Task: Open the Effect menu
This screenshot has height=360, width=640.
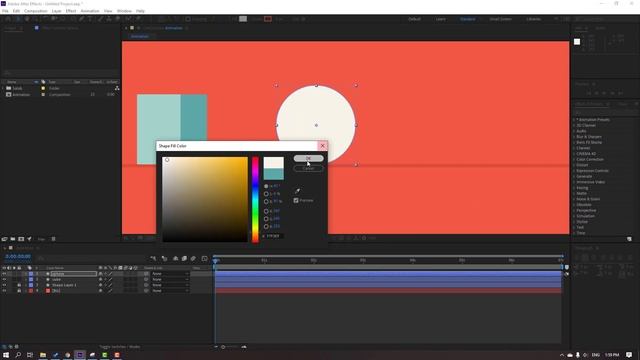Action: point(71,11)
